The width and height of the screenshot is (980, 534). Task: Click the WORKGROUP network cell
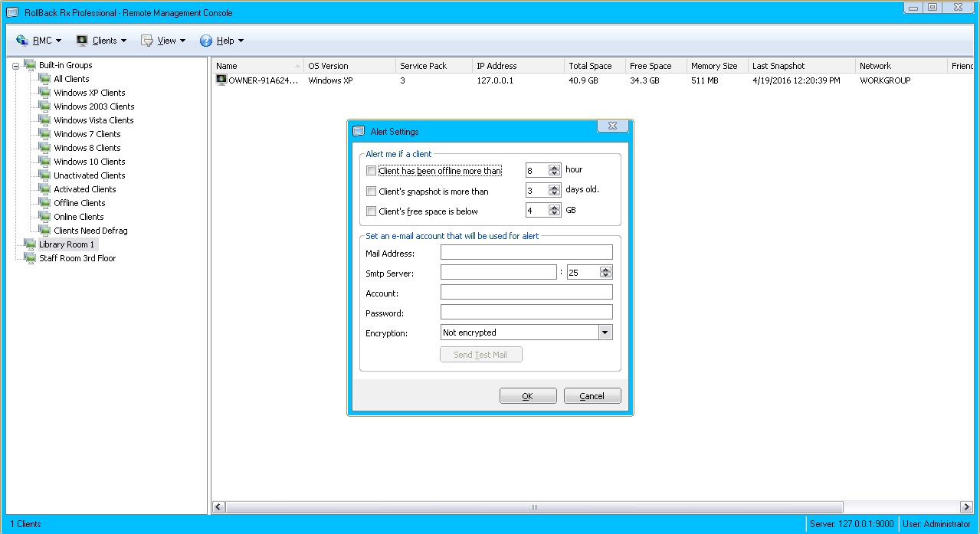885,80
